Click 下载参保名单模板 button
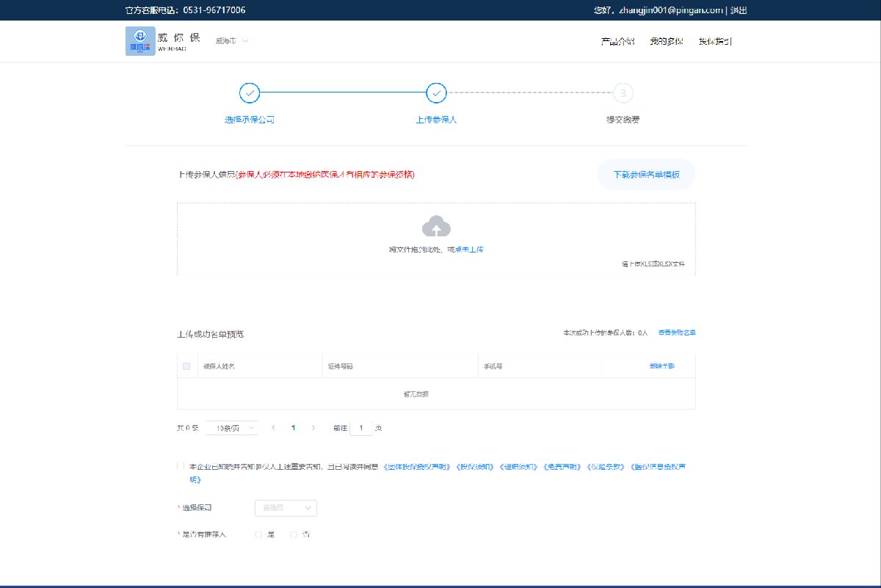 [x=646, y=175]
